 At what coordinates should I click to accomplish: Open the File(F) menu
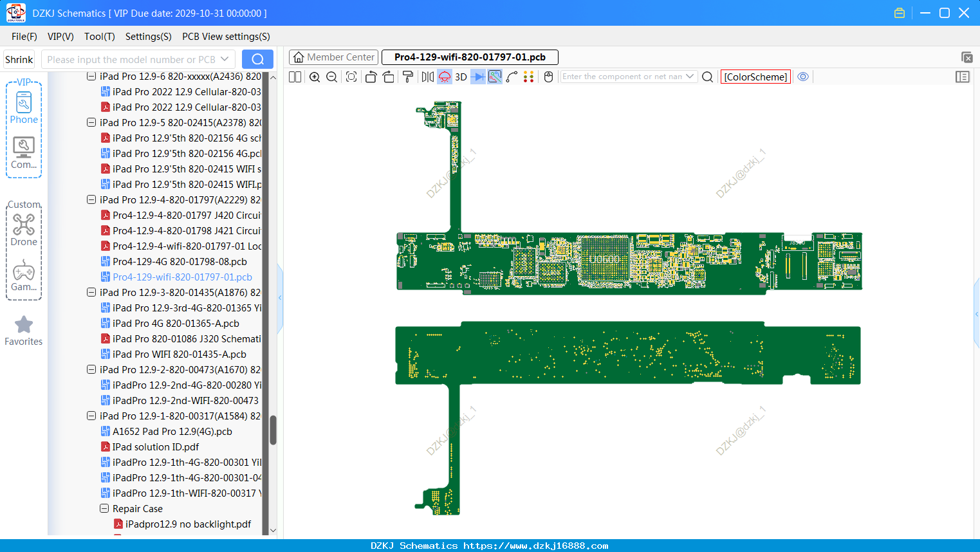click(x=24, y=37)
